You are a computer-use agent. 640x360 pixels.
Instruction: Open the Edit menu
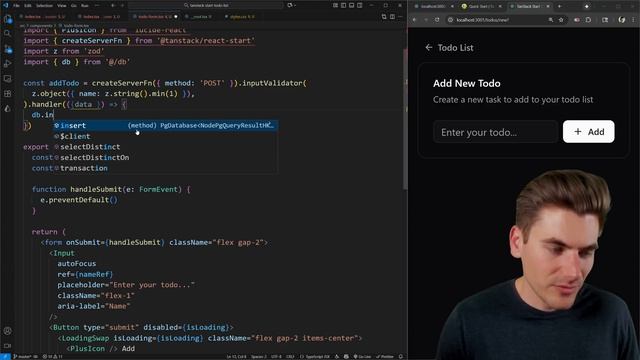click(x=28, y=6)
